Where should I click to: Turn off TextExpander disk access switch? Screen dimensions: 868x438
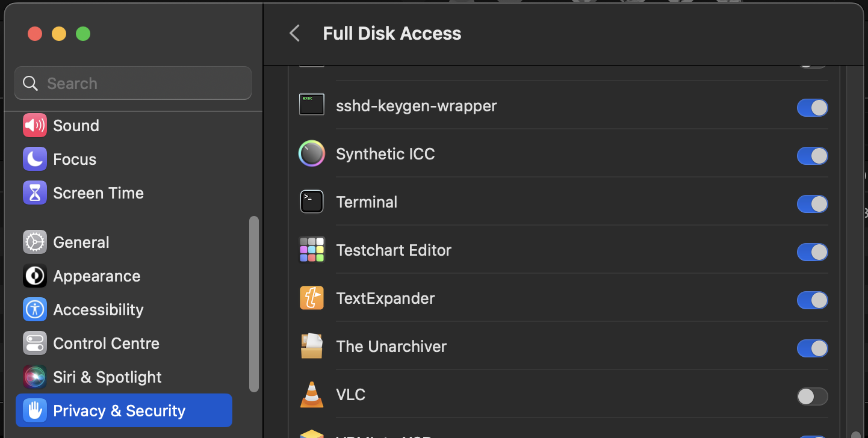812,300
